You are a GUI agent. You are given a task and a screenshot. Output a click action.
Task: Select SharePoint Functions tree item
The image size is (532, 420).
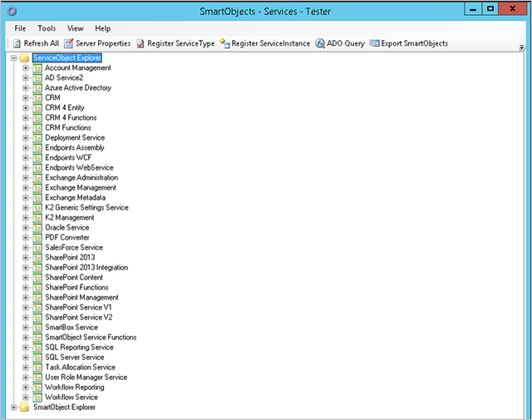[77, 288]
